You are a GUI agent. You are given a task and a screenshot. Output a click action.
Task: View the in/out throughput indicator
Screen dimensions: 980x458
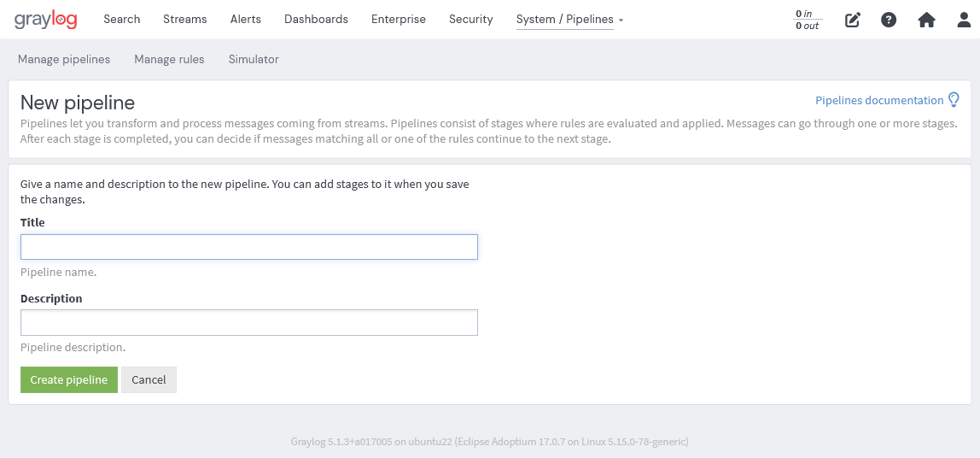coord(807,20)
